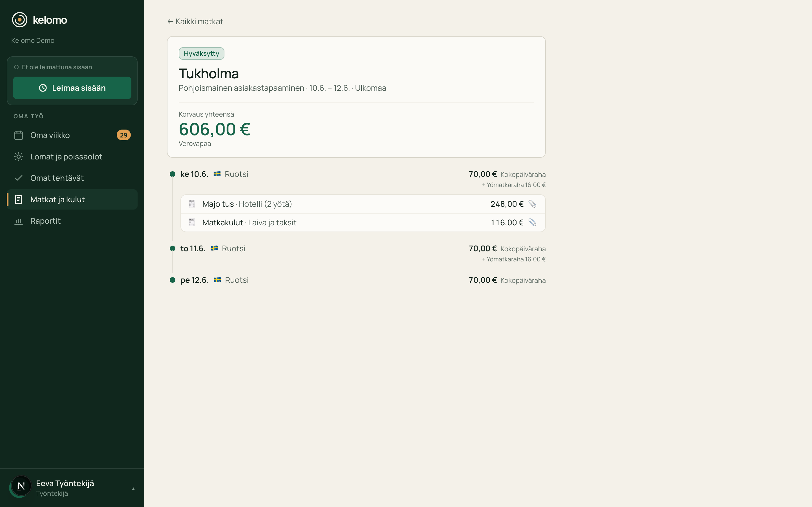This screenshot has width=812, height=507.
Task: View the Matkakulut receipt thumbnail
Action: point(192,222)
